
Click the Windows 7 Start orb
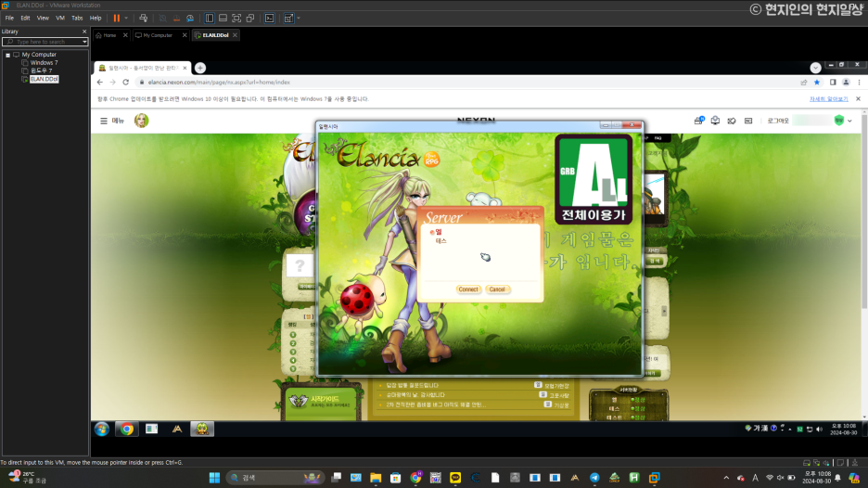102,429
